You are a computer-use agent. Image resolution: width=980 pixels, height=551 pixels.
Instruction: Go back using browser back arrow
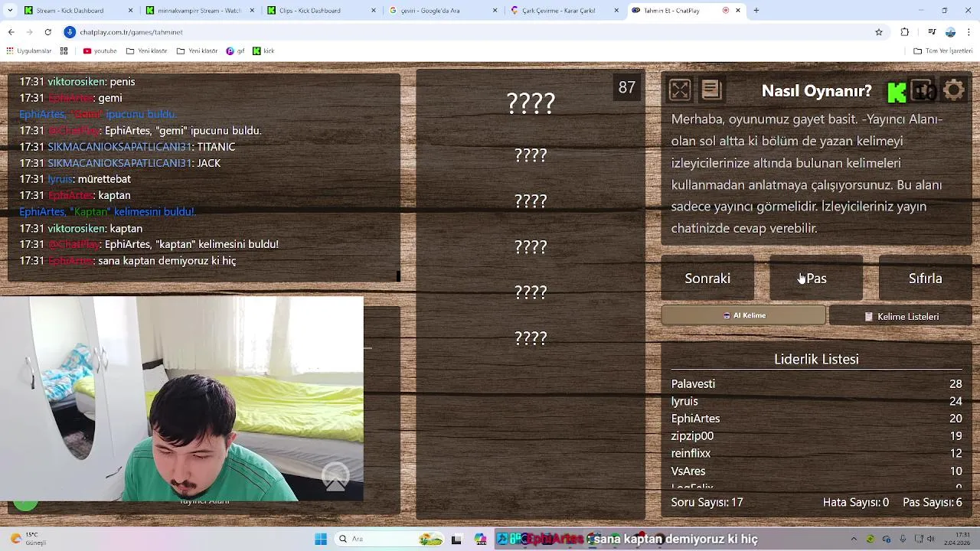(11, 32)
